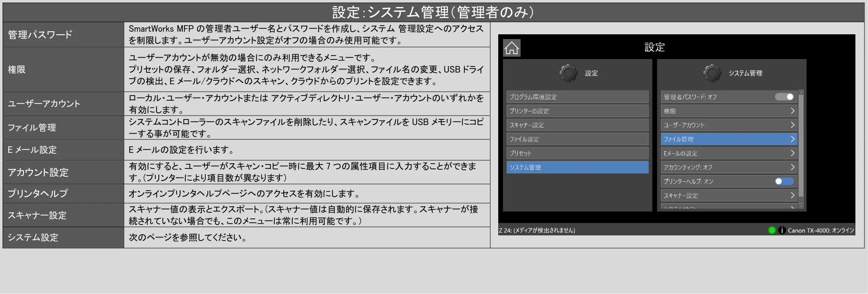Click the scrollbar up arrow in システム管理 panel

point(801,92)
